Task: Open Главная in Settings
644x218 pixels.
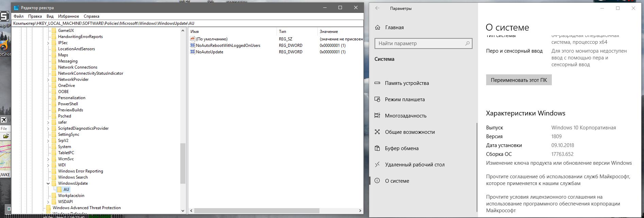Action: click(394, 28)
